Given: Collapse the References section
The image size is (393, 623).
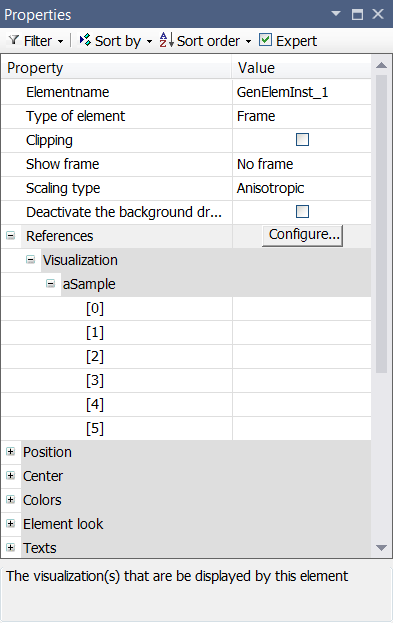Looking at the screenshot, I should [x=11, y=236].
